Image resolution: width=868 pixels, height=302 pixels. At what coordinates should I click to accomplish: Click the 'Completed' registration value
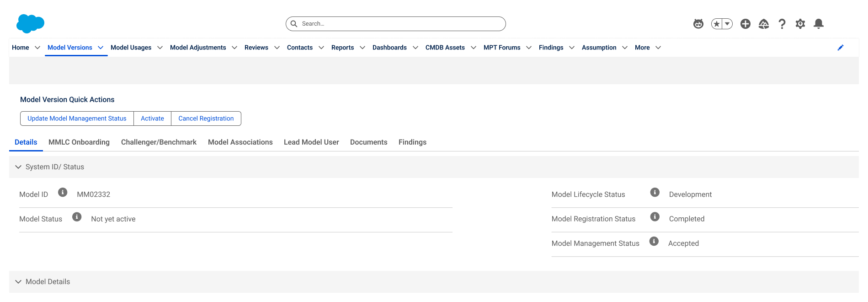coord(687,219)
